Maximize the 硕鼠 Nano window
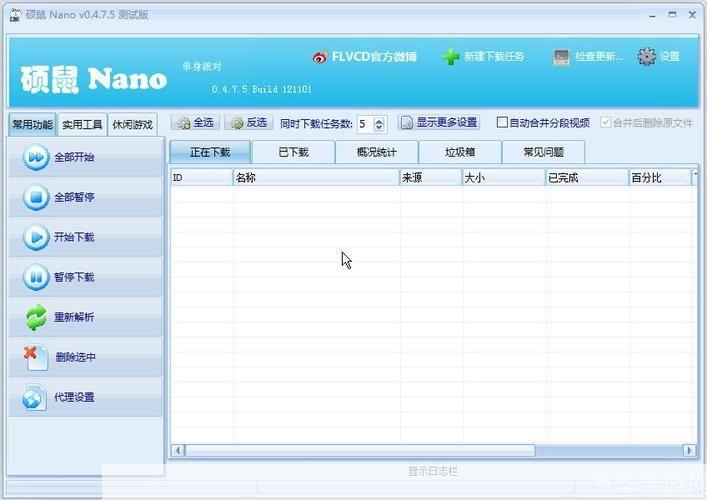 (672, 15)
